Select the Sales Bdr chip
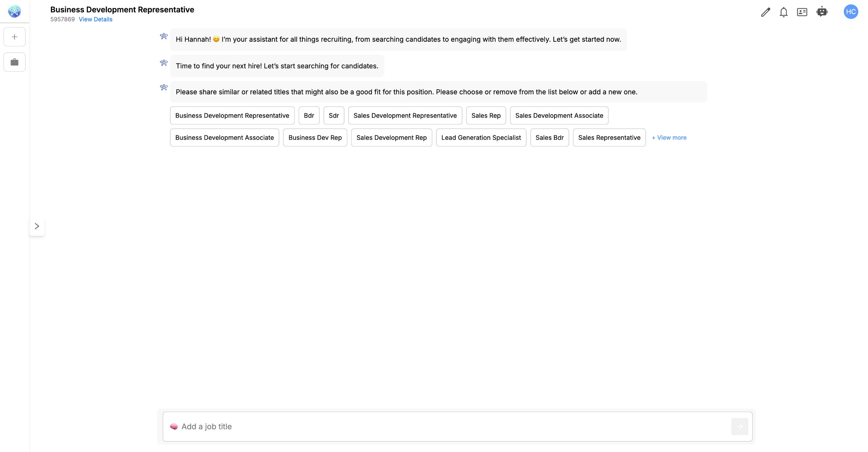Viewport: 868px width, 452px height. 549,137
